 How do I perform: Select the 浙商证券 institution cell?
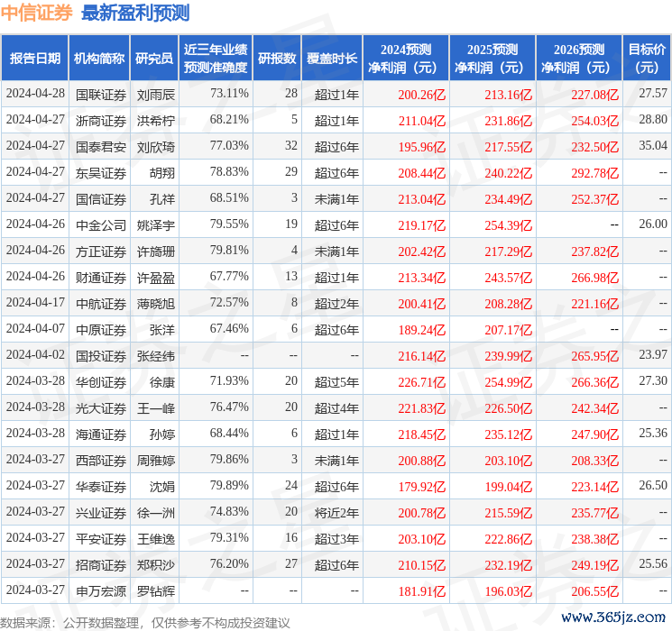coord(101,121)
